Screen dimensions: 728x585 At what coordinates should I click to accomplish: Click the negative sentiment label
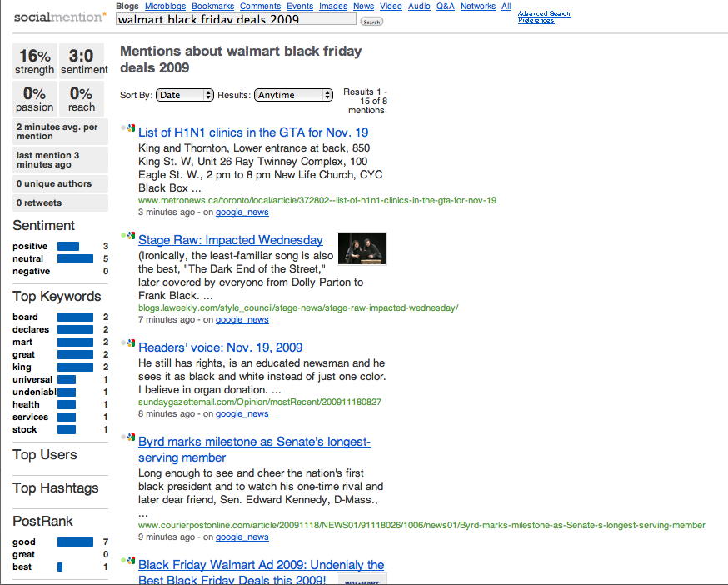[31, 272]
